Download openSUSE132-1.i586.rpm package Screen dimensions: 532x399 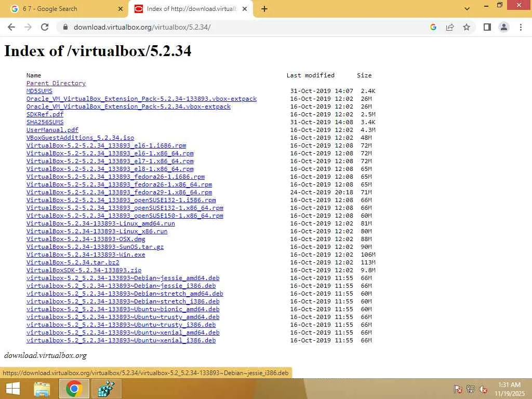(121, 200)
